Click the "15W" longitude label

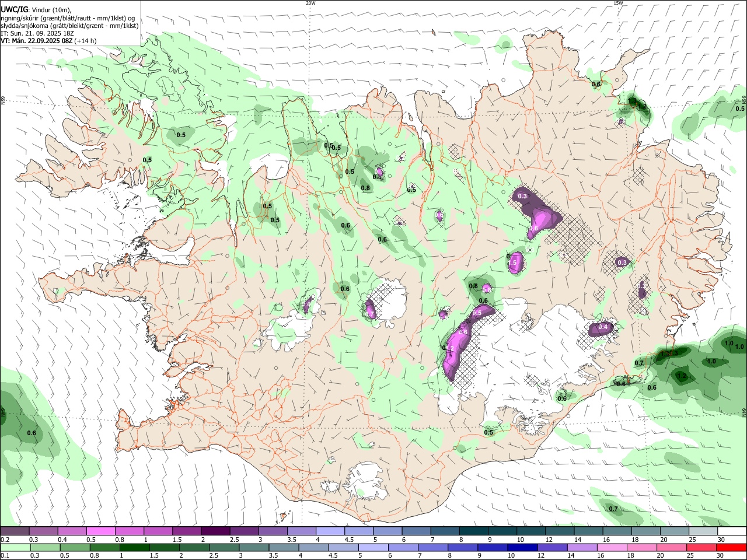pyautogui.click(x=618, y=3)
